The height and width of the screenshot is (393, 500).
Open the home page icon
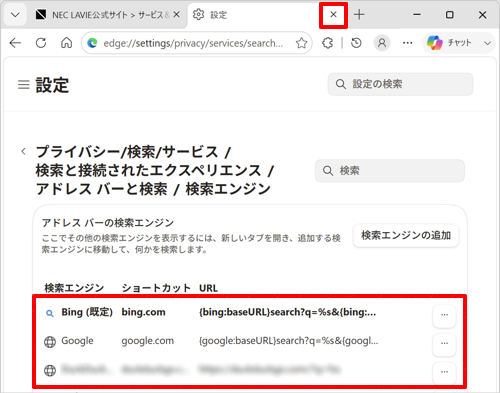66,43
